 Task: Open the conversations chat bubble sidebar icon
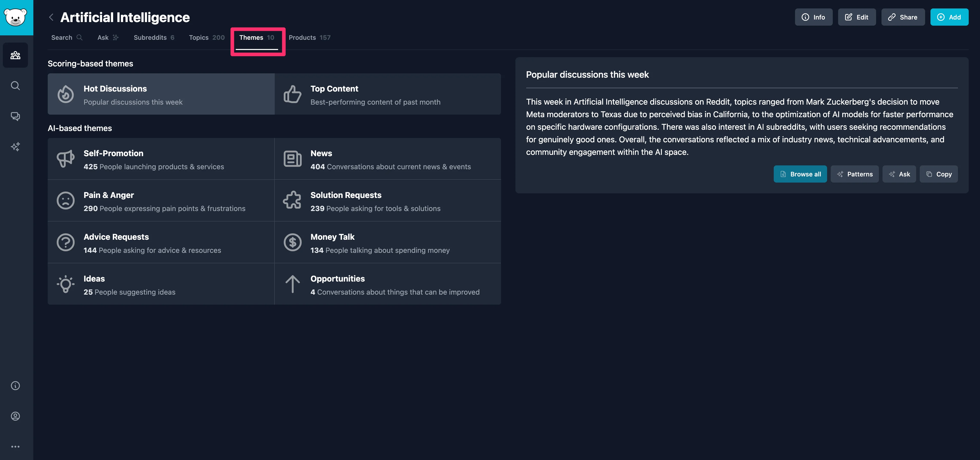pyautogui.click(x=16, y=116)
